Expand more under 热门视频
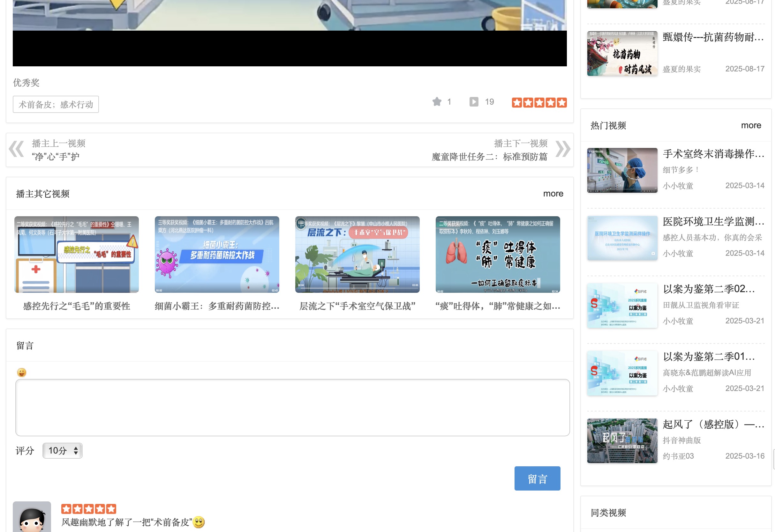 tap(751, 125)
